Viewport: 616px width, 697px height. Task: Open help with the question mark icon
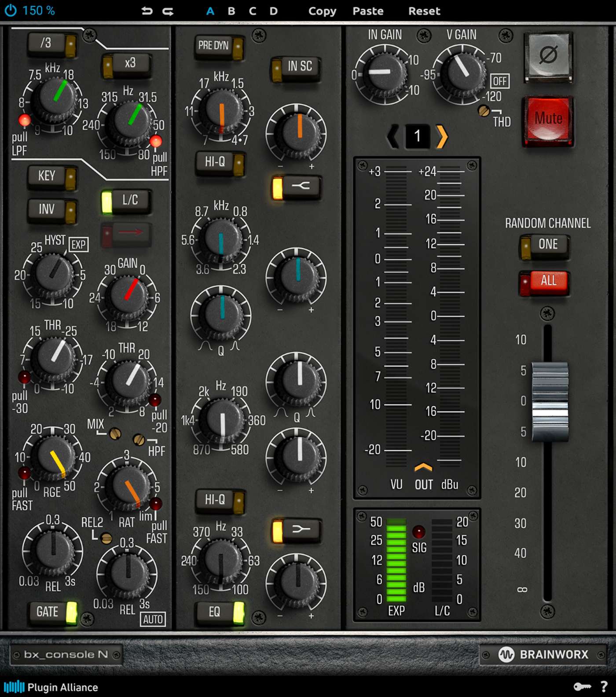pos(604,686)
